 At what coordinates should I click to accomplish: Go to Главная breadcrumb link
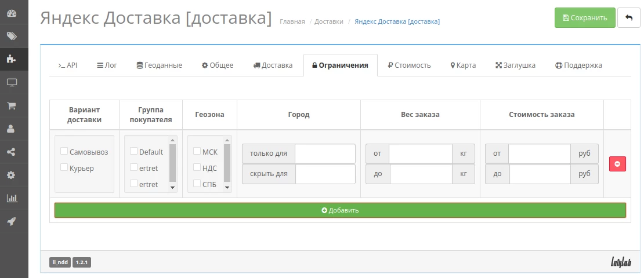tap(292, 22)
